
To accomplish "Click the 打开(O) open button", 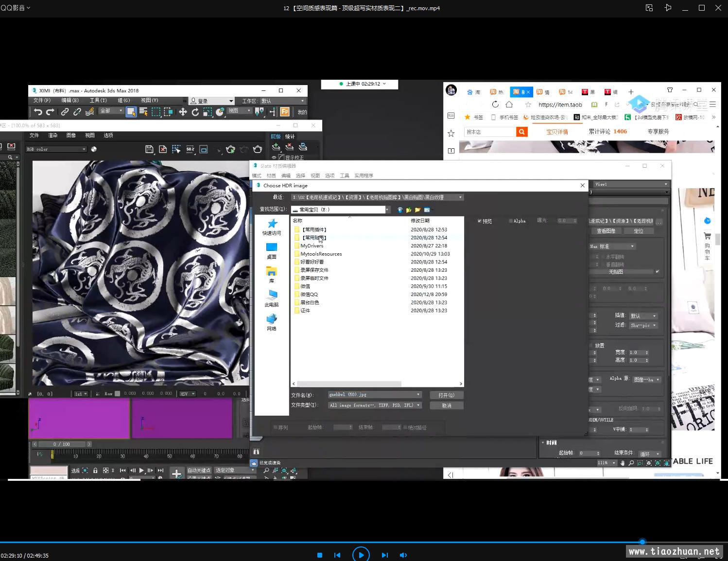I will [446, 395].
